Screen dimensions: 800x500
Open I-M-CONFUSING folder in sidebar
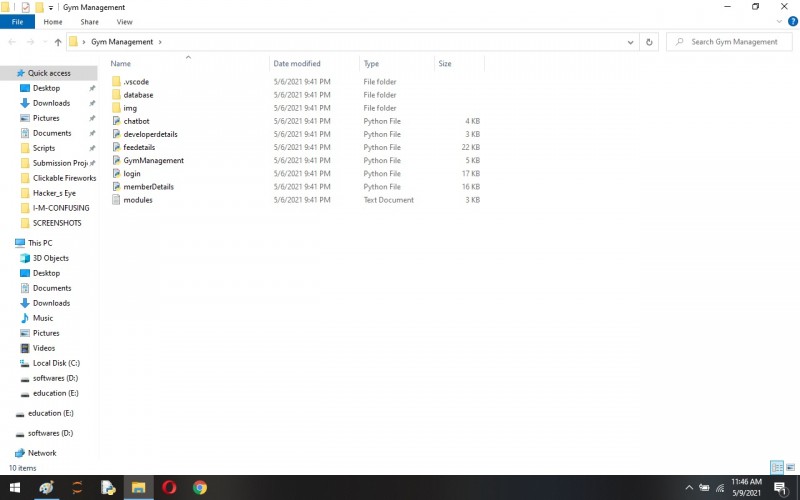pyautogui.click(x=61, y=208)
